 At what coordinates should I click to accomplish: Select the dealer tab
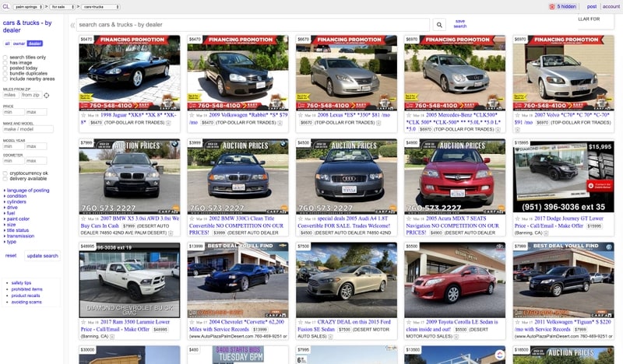coord(34,44)
